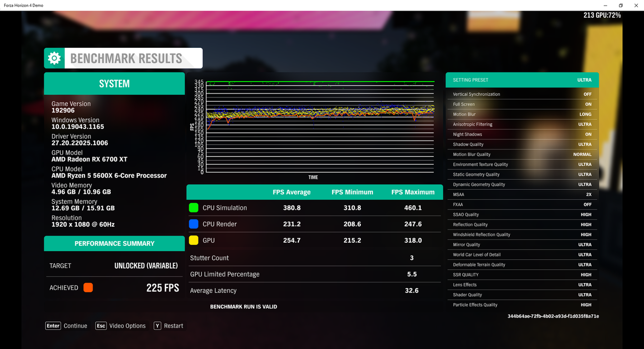The image size is (644, 349).
Task: Click the UNLOCKED (VARIABLE) target value
Action: click(146, 265)
